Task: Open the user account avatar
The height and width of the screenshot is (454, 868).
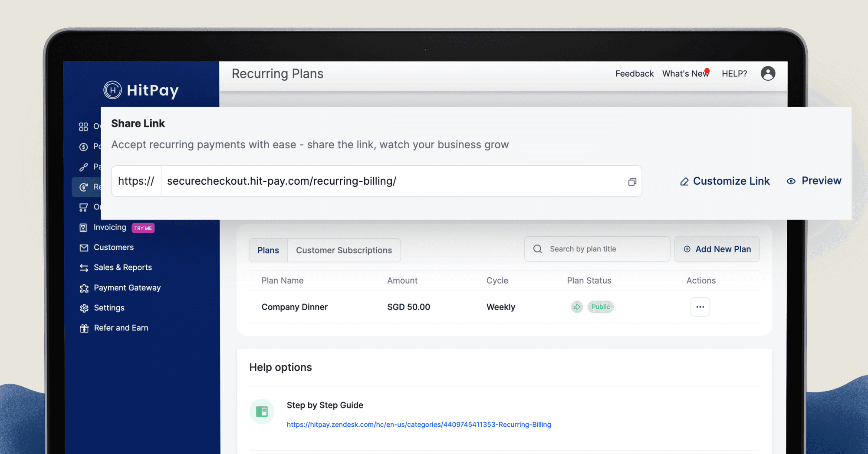Action: click(x=768, y=73)
